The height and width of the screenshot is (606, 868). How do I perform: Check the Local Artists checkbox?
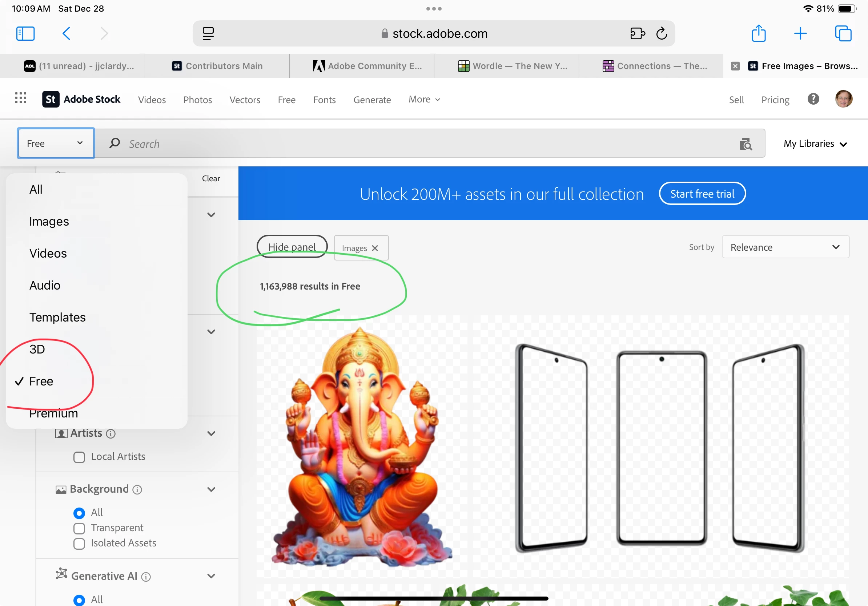[79, 457]
